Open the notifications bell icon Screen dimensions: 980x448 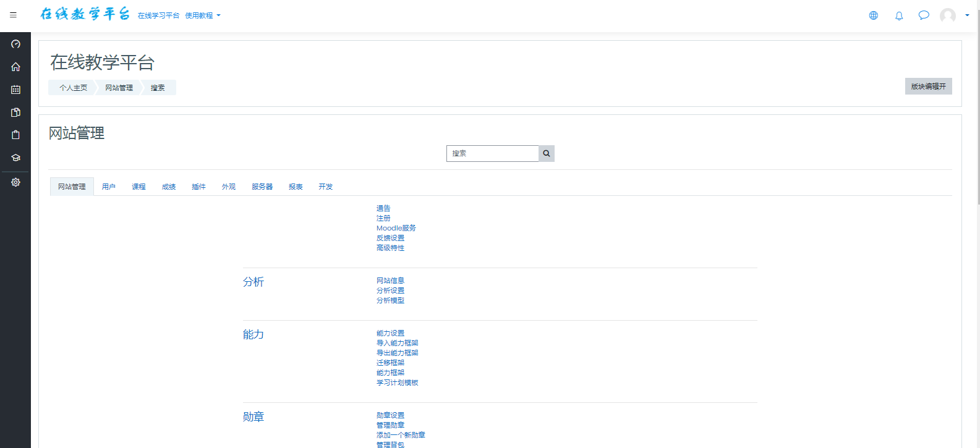point(899,15)
